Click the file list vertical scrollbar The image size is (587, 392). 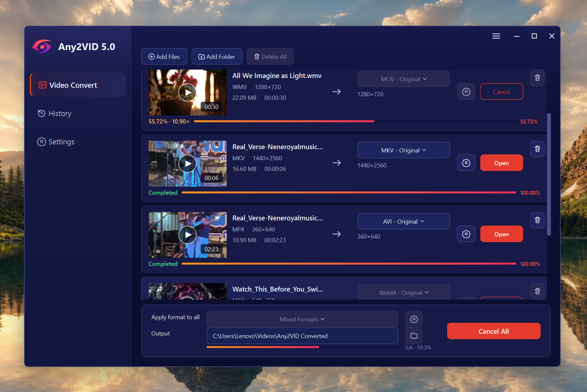pyautogui.click(x=549, y=174)
